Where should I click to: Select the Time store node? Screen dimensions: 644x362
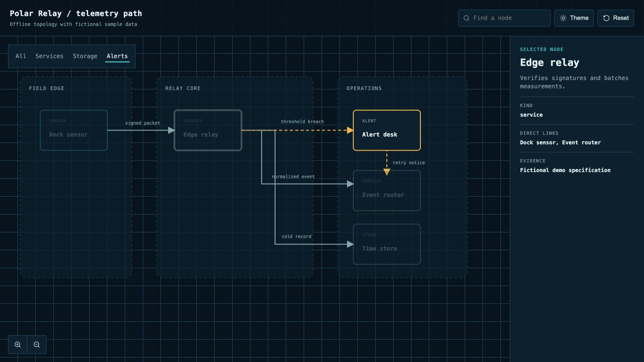[387, 244]
